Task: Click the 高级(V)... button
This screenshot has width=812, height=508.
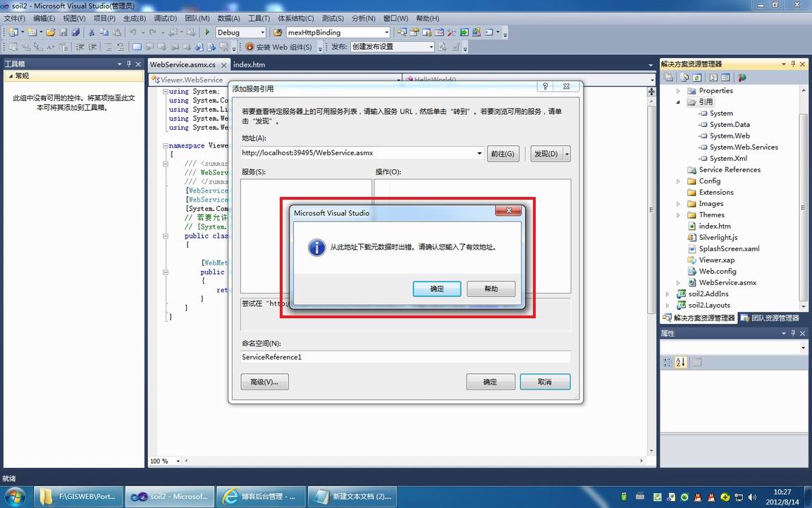Action: click(x=264, y=382)
